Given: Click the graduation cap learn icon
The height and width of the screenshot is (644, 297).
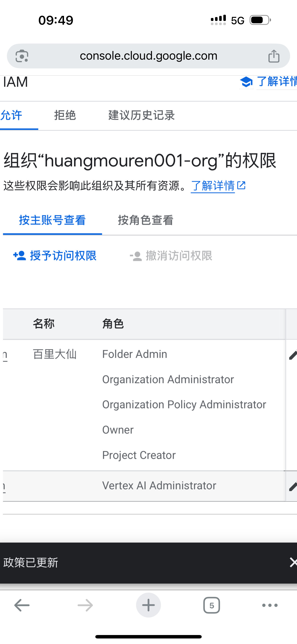Looking at the screenshot, I should [x=246, y=82].
